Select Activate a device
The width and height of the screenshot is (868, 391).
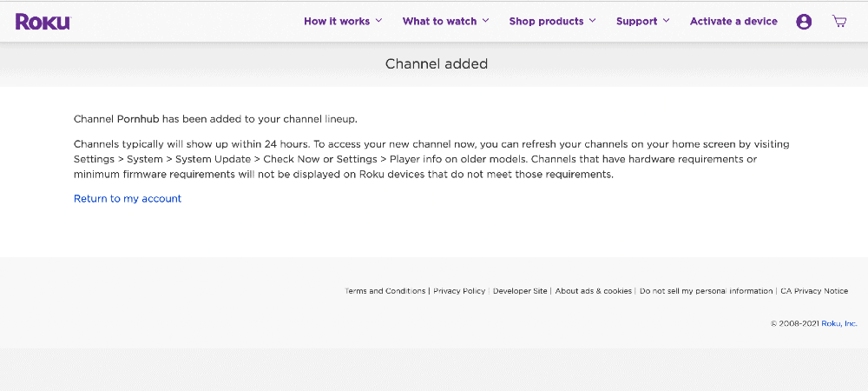pos(733,21)
